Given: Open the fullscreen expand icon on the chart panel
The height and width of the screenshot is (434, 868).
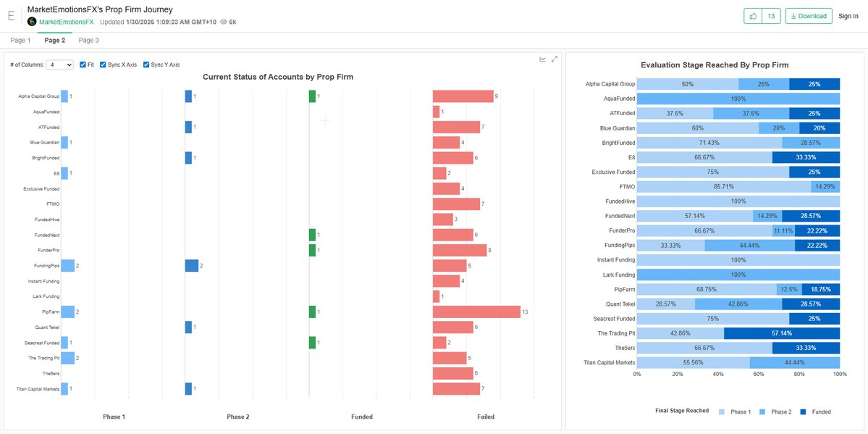Looking at the screenshot, I should pos(554,58).
